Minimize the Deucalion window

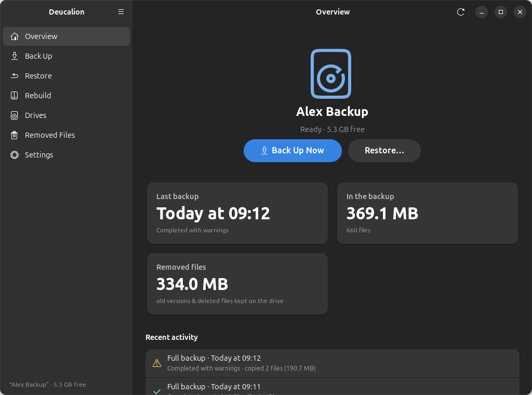(482, 12)
